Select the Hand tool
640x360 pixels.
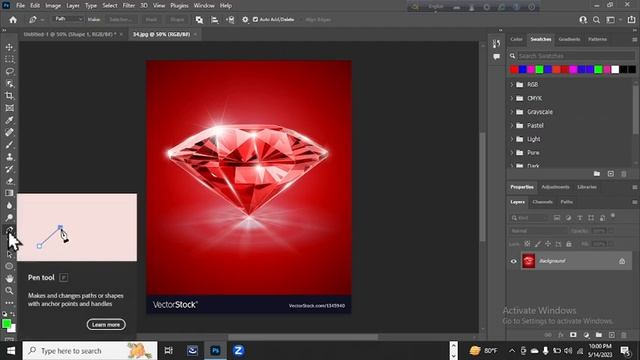click(9, 279)
